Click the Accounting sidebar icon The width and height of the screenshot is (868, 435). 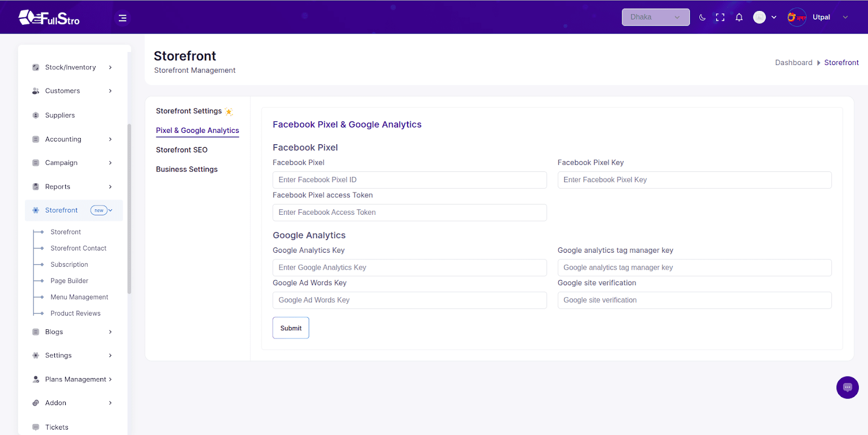[36, 139]
